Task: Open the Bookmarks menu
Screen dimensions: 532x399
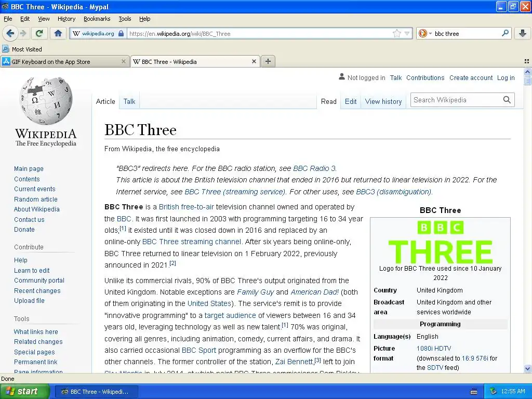Action: point(97,19)
